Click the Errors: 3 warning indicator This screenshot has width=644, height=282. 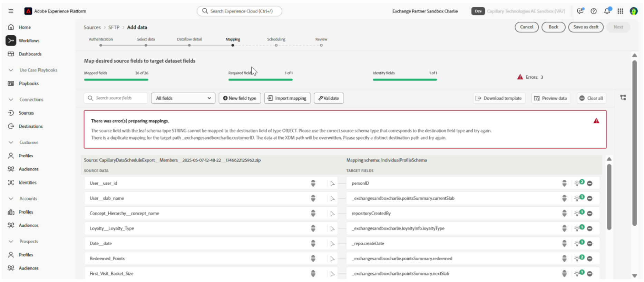pyautogui.click(x=530, y=77)
